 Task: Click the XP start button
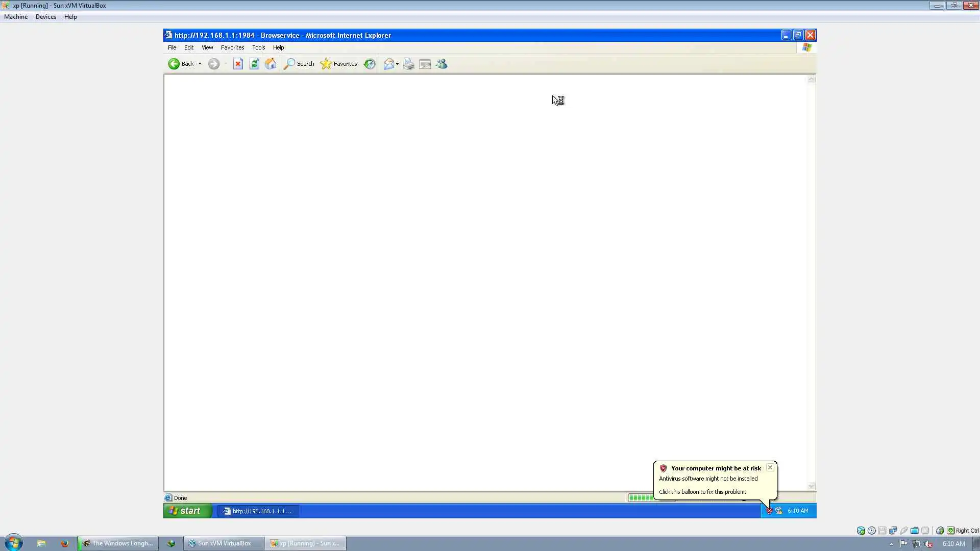pos(187,511)
